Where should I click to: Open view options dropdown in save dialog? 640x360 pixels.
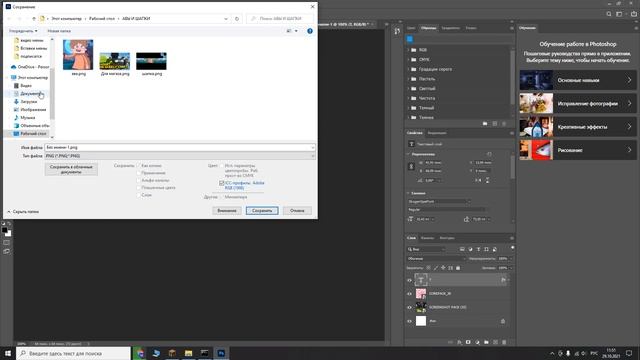(x=296, y=31)
